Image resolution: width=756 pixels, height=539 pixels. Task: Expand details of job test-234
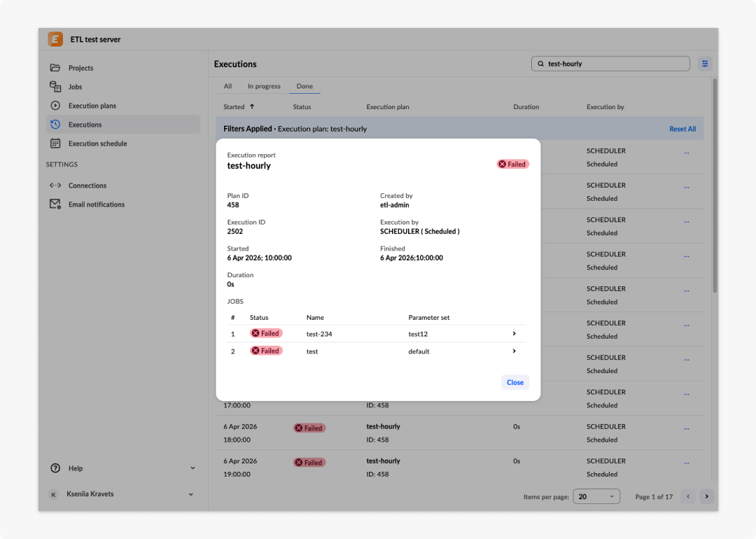(x=514, y=334)
